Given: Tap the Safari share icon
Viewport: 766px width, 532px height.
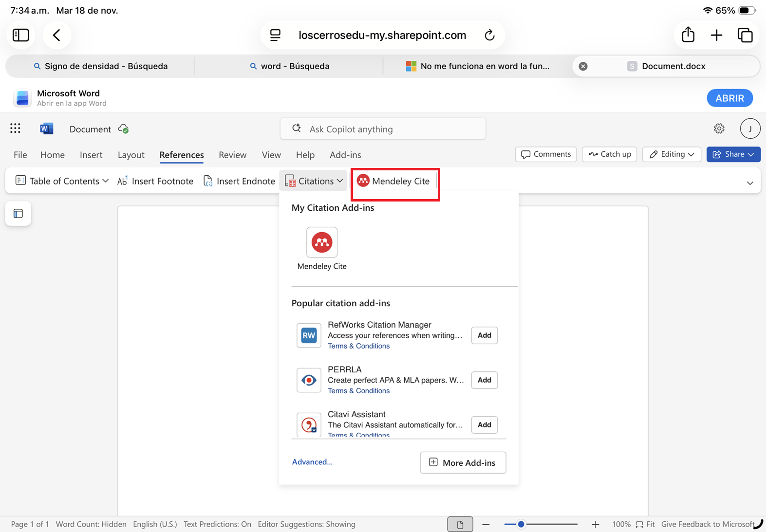Looking at the screenshot, I should coord(688,35).
